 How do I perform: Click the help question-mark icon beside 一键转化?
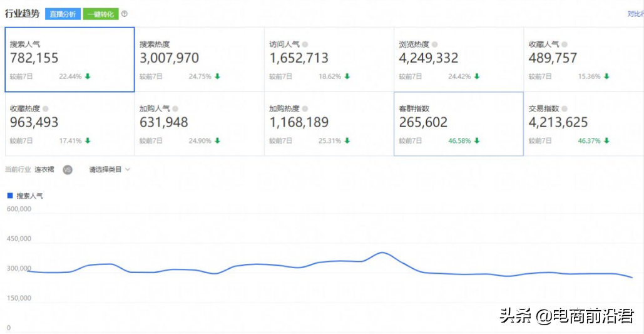pyautogui.click(x=125, y=14)
